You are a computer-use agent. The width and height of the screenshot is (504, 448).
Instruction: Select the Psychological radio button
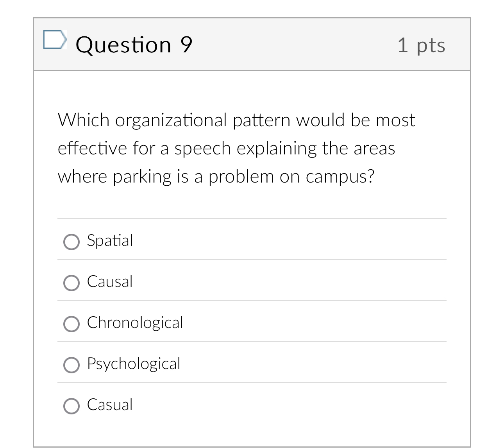click(x=71, y=365)
